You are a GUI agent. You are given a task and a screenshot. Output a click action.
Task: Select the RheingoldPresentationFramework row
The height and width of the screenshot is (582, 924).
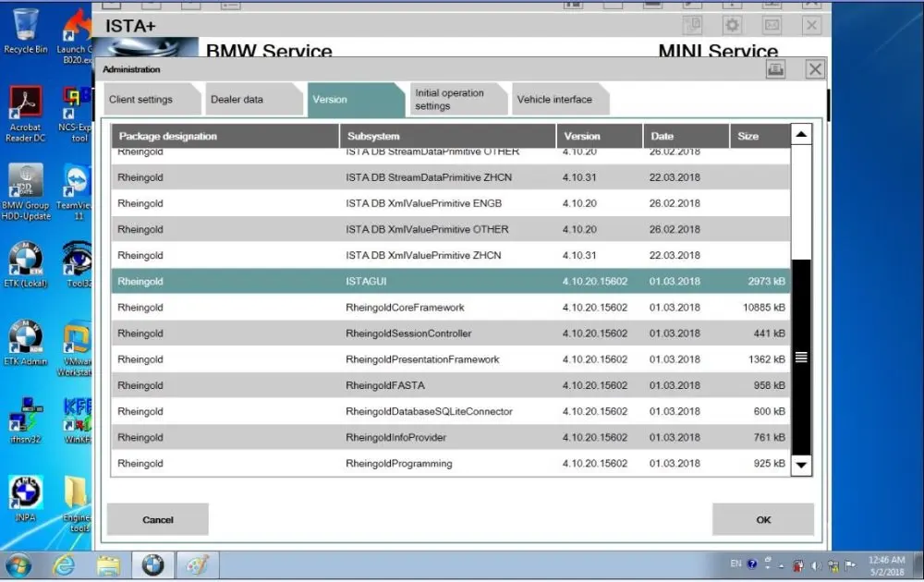point(451,358)
